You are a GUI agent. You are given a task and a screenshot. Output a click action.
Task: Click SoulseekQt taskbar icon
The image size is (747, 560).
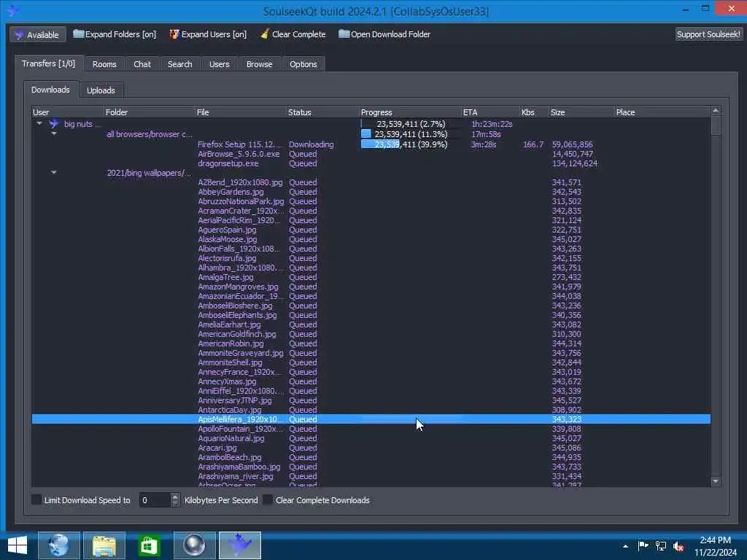239,545
